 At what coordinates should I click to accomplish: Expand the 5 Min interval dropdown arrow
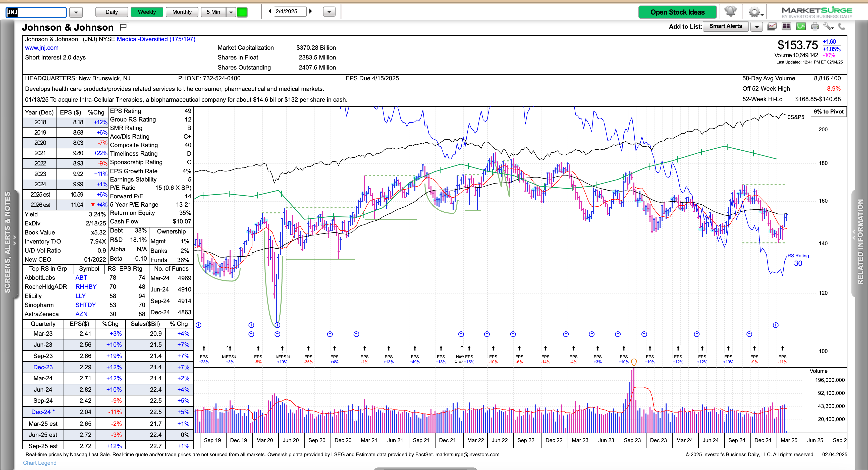[x=231, y=12]
